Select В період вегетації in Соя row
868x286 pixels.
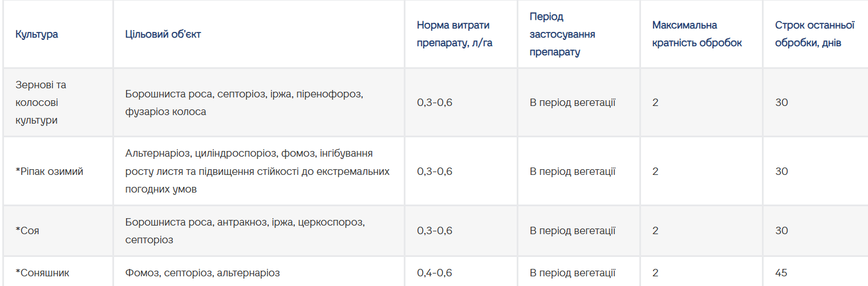pos(573,231)
